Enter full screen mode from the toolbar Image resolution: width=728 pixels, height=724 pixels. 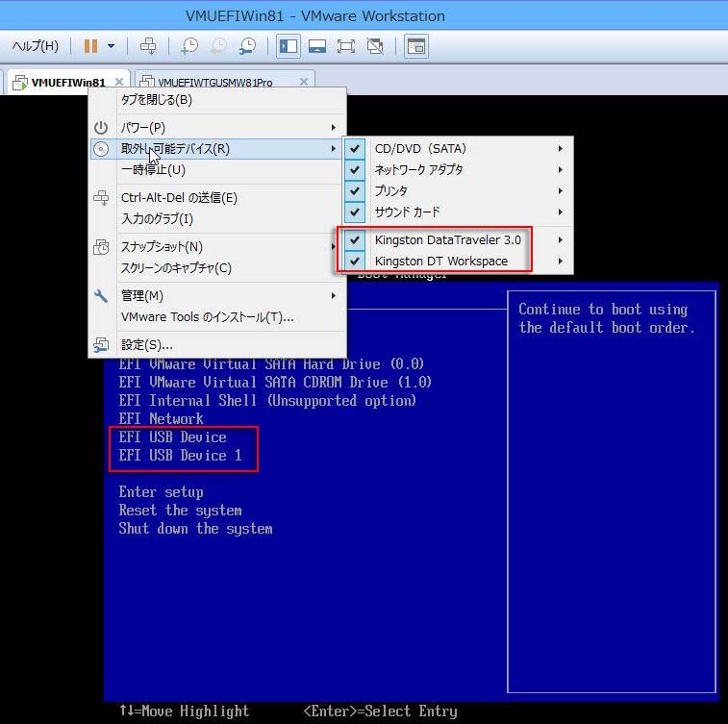(x=346, y=46)
